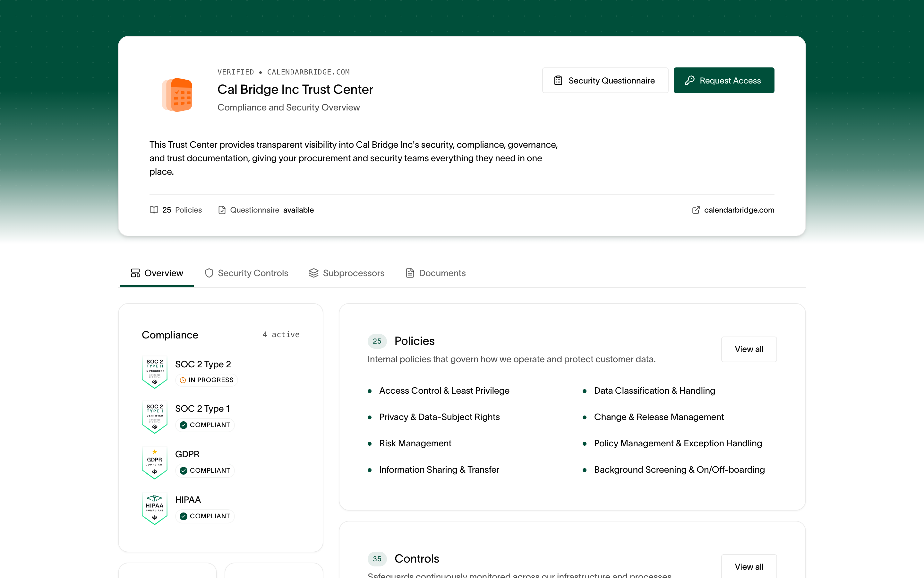Screen dimensions: 924x578
Task: Click the book icon beside 25 Policies
Action: 154,210
